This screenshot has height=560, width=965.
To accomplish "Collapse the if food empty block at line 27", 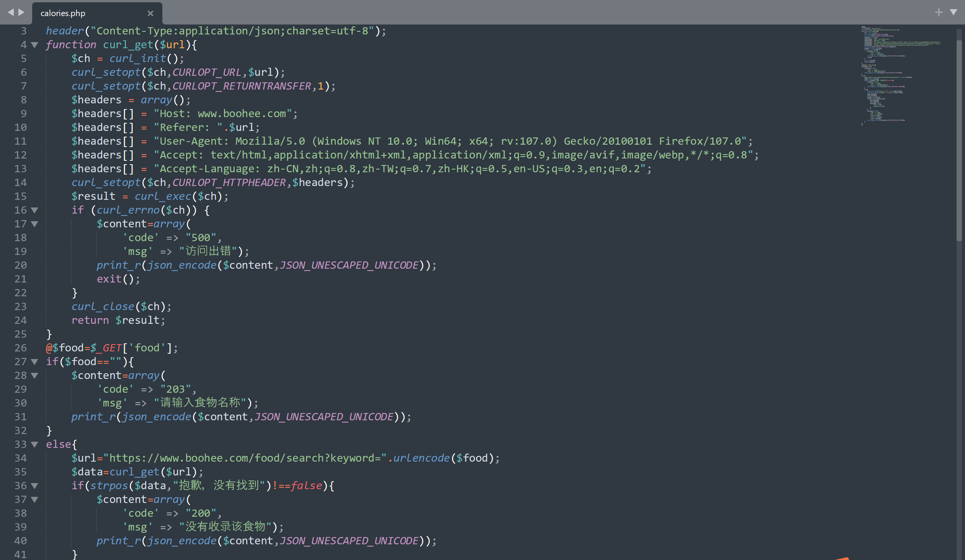I will (x=34, y=362).
